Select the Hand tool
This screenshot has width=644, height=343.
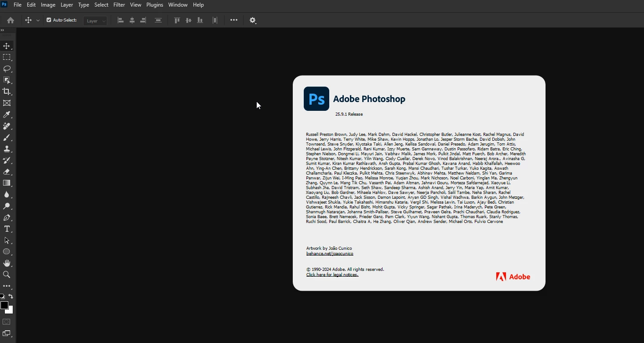click(x=7, y=263)
